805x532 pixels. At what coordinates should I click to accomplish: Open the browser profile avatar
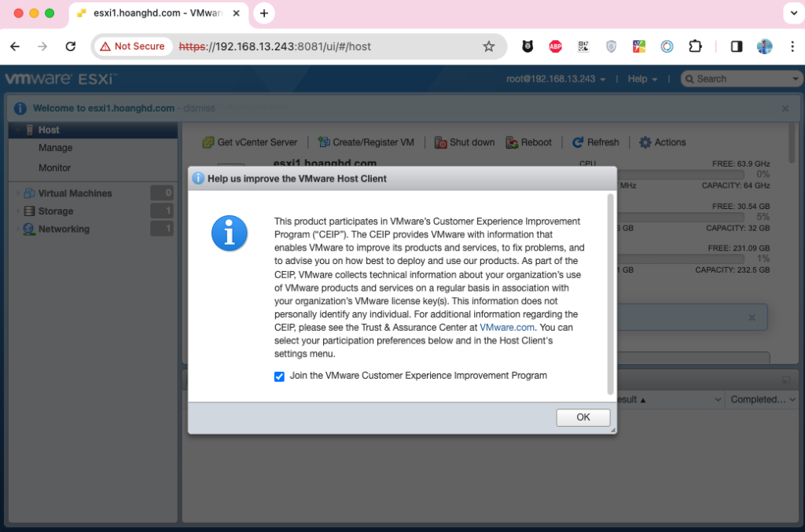[x=764, y=46]
